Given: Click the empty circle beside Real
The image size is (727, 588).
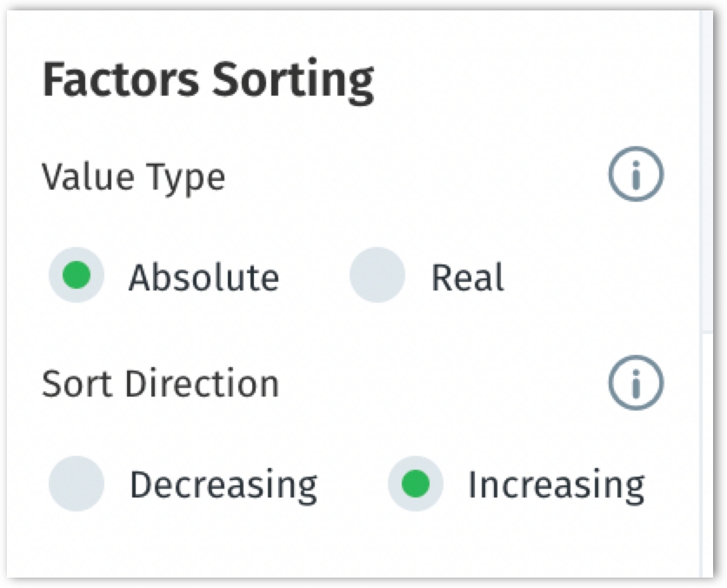Looking at the screenshot, I should (x=377, y=275).
